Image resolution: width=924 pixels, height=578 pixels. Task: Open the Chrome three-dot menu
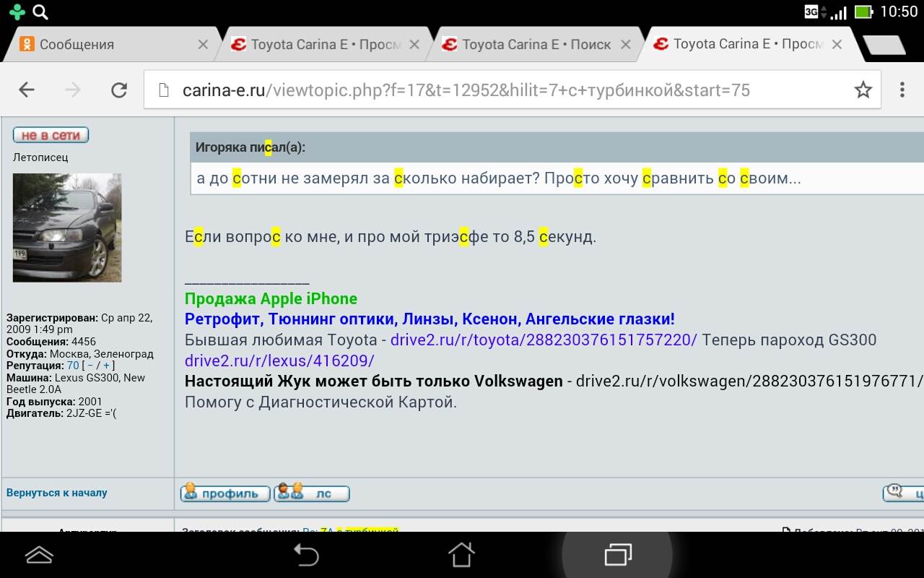tap(902, 90)
